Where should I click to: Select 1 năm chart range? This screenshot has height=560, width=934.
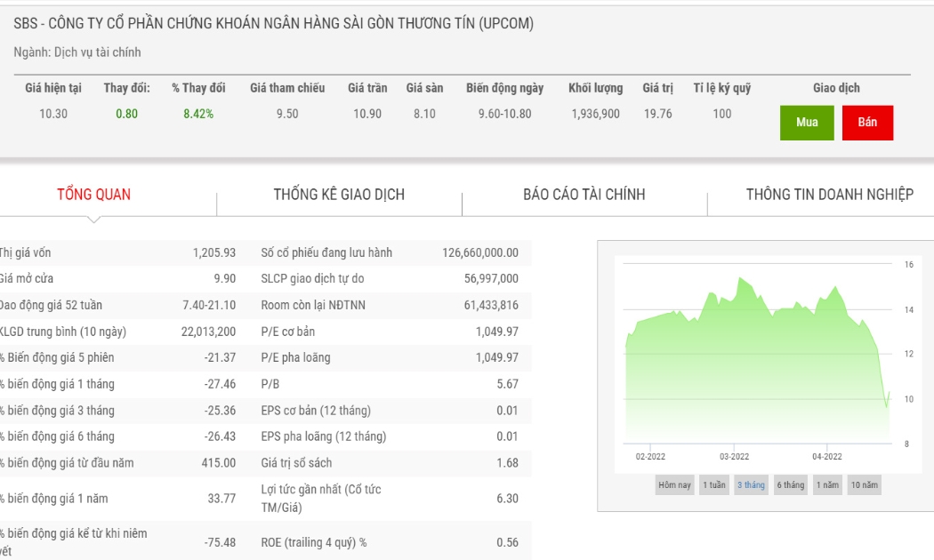[x=827, y=485]
